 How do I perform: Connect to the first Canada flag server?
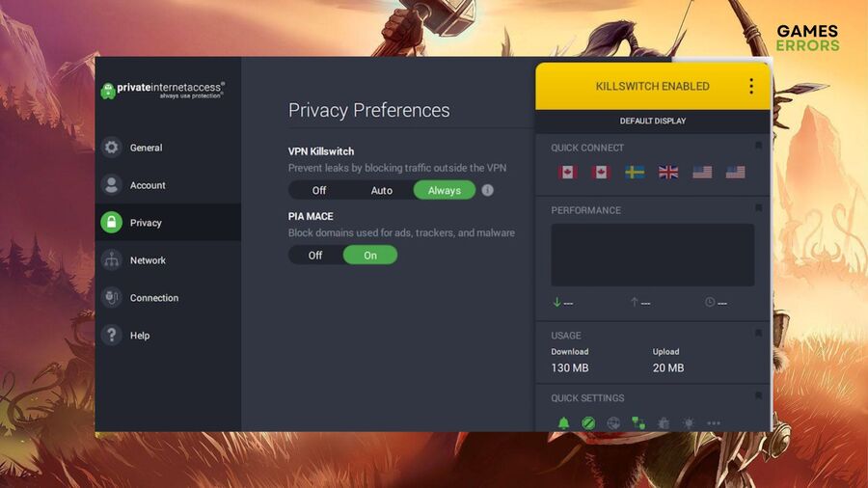(567, 172)
